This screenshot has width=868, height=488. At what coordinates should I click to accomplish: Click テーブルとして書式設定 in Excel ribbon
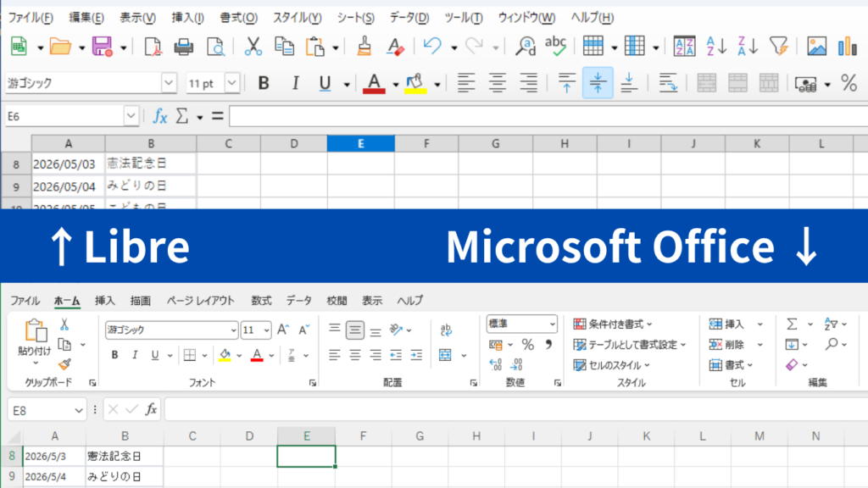(x=630, y=345)
